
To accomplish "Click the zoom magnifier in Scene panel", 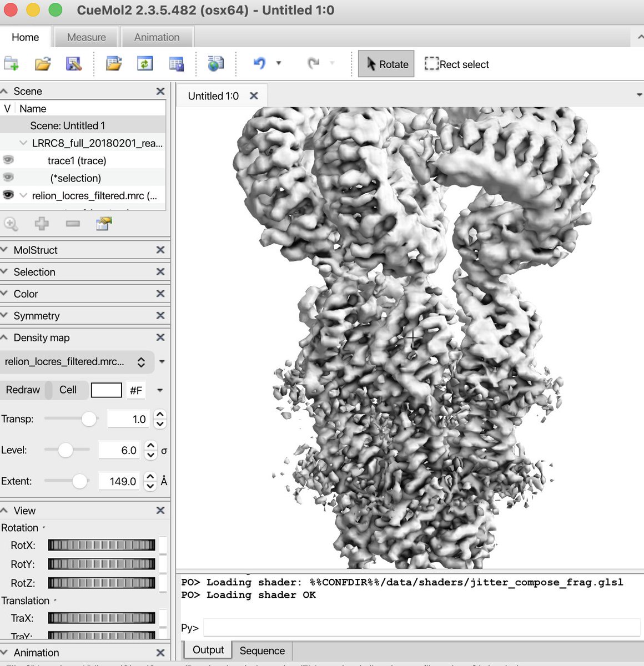I will click(11, 224).
